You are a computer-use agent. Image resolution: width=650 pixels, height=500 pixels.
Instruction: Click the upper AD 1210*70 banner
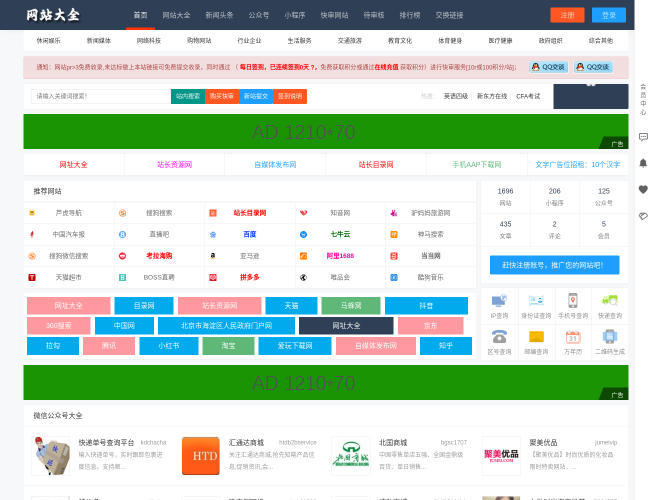326,132
